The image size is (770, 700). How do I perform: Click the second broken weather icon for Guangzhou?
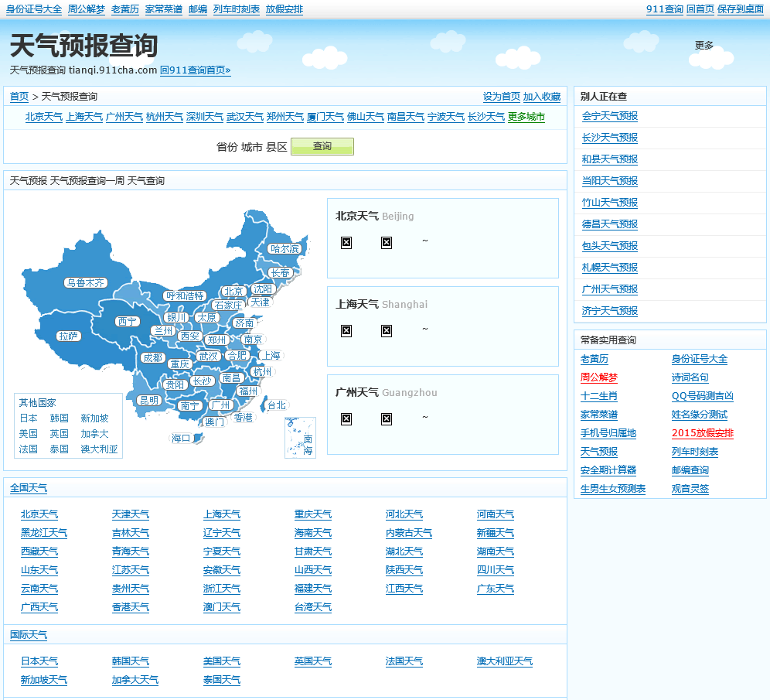(387, 419)
